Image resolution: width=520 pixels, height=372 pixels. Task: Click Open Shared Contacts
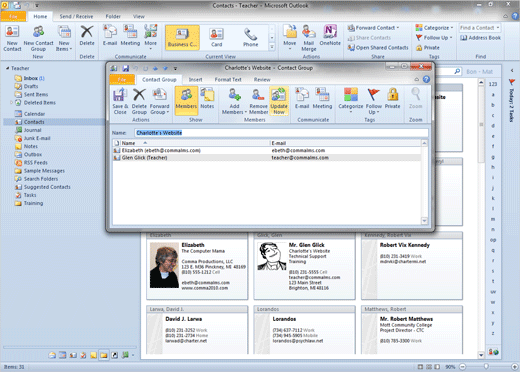(x=378, y=48)
